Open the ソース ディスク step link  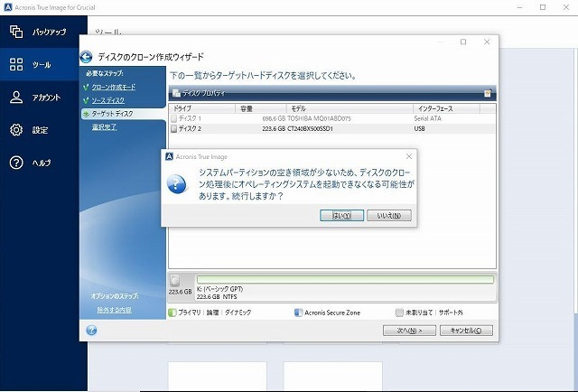[108, 100]
